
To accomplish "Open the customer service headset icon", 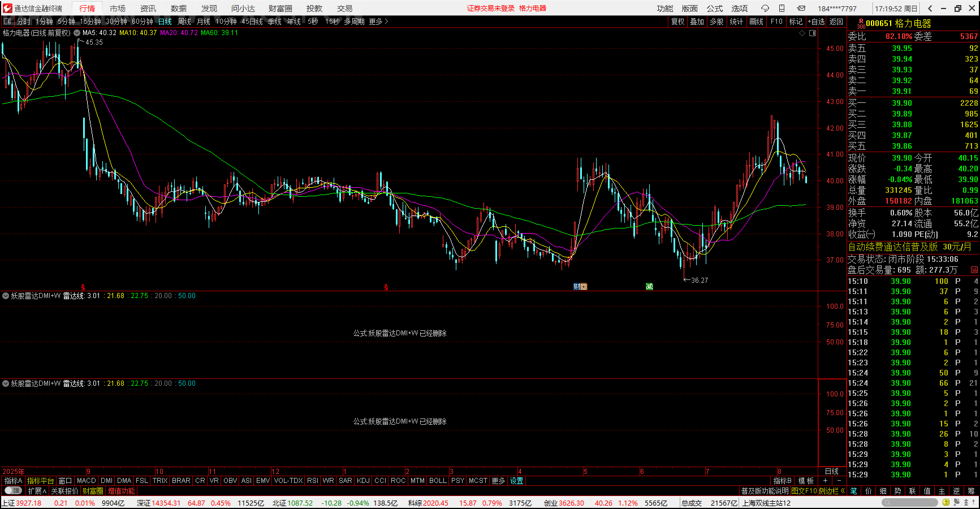I will (x=765, y=8).
